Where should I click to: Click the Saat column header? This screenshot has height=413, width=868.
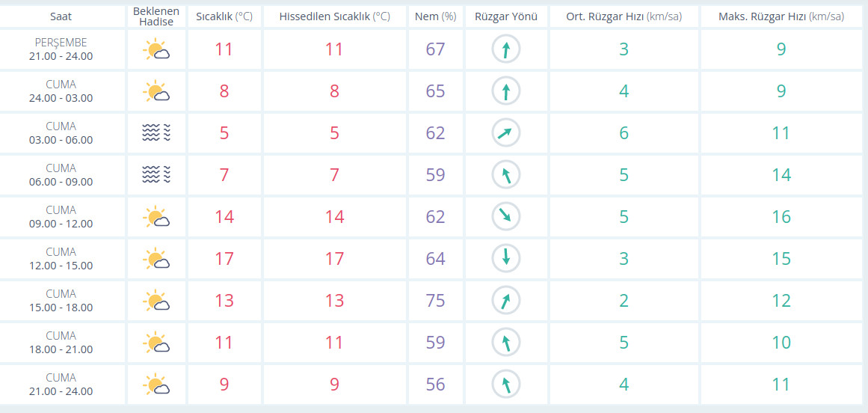click(x=61, y=16)
